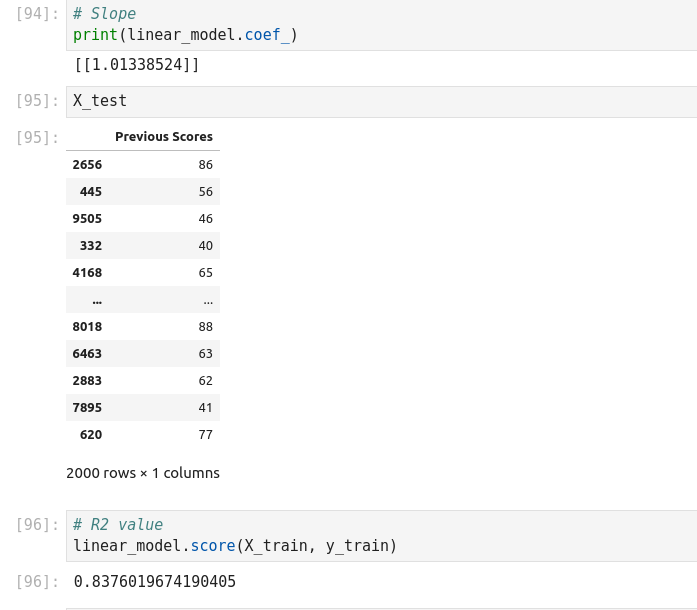The height and width of the screenshot is (610, 697).
Task: Select the slope output [[1.01338524]]
Action: pos(136,65)
